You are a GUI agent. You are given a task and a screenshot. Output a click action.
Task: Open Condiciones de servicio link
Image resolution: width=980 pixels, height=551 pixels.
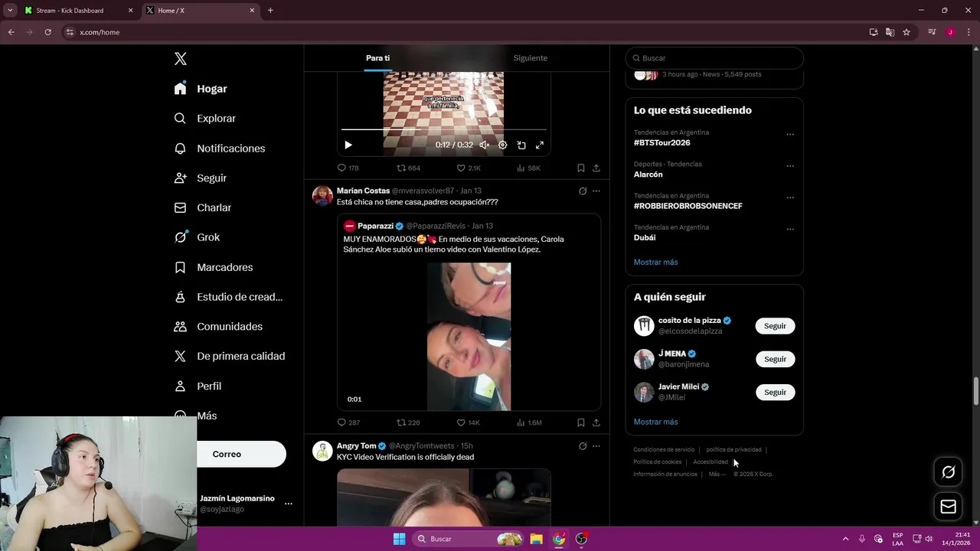[664, 450]
